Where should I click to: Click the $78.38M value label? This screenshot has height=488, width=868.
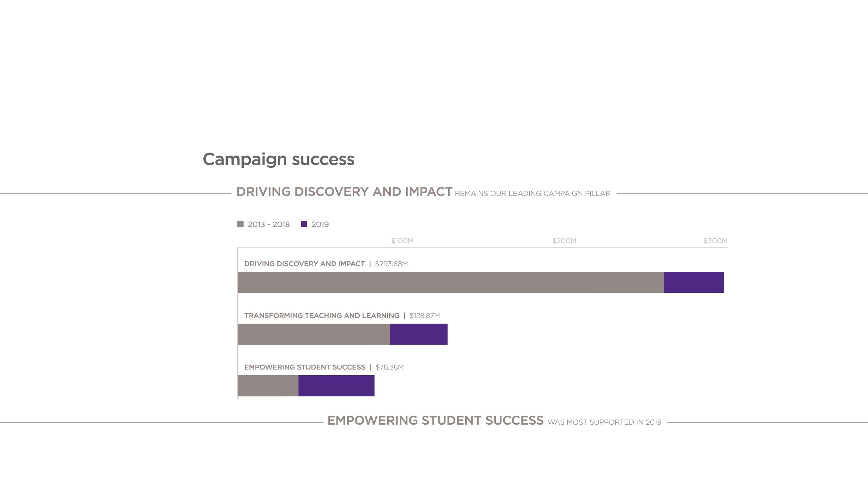pyautogui.click(x=390, y=367)
